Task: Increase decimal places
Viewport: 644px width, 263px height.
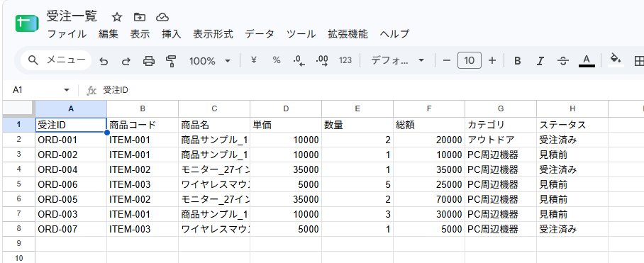Action: tap(322, 61)
